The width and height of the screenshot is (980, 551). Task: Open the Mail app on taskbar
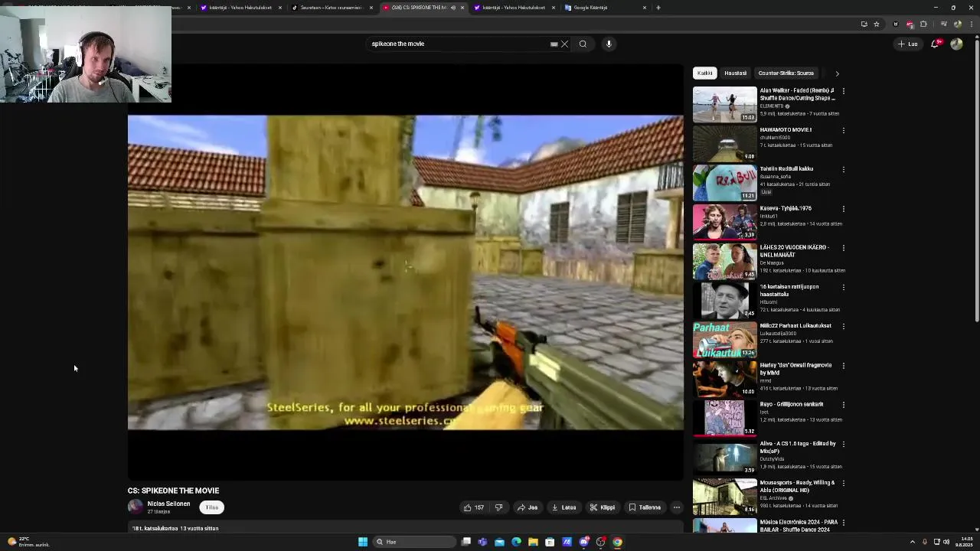coord(499,542)
